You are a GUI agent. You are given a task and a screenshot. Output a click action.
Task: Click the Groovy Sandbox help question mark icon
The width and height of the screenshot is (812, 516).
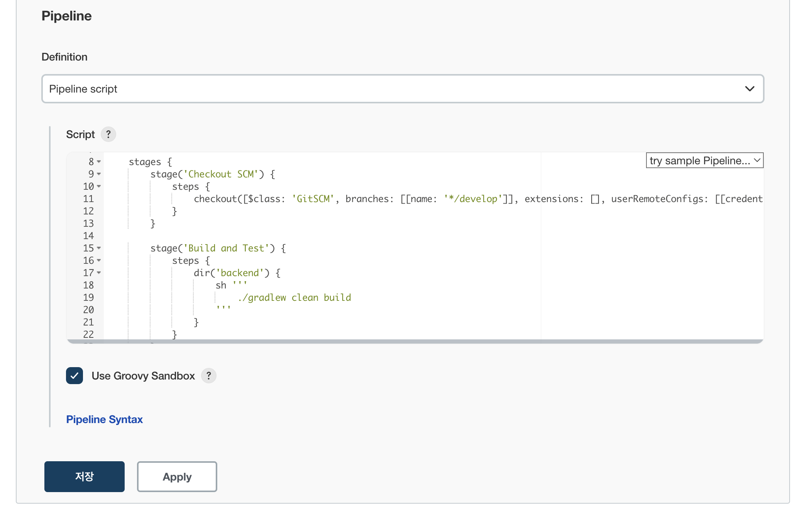tap(209, 376)
